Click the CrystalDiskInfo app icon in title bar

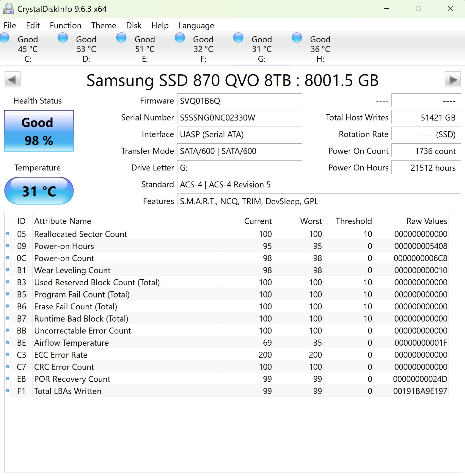coord(8,9)
